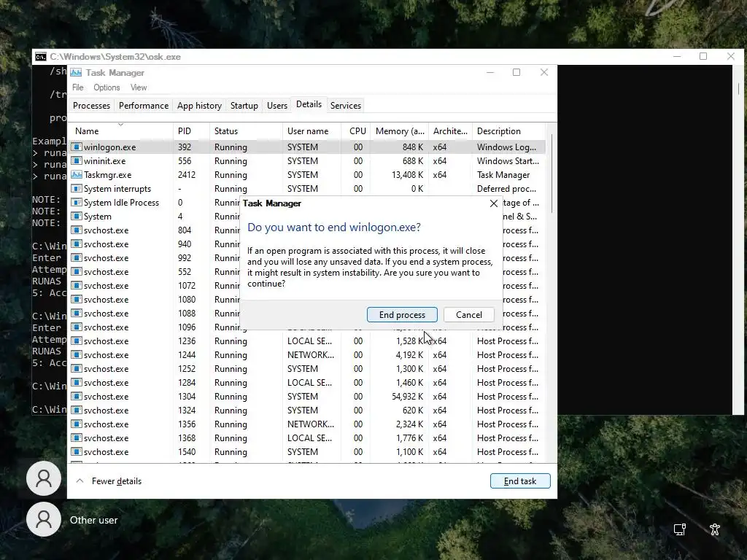Sort by the Description column header
Image resolution: width=747 pixels, height=560 pixels.
508,131
